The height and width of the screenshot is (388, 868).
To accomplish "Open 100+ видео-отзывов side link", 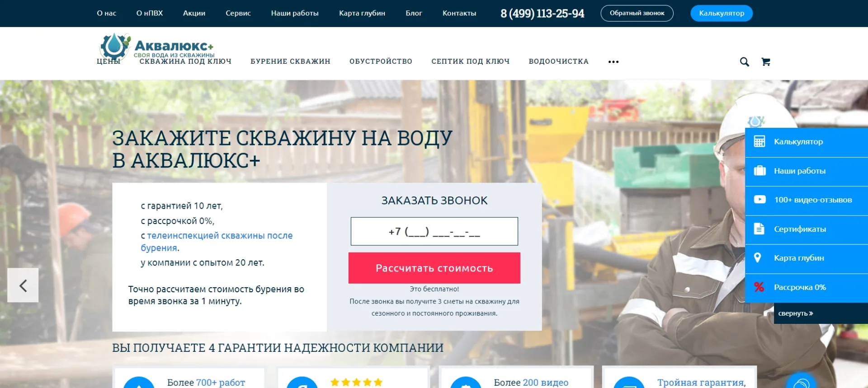I will click(807, 200).
